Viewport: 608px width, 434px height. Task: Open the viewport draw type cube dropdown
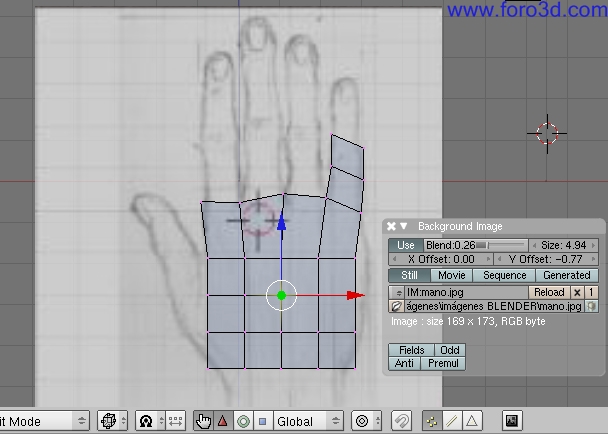112,421
